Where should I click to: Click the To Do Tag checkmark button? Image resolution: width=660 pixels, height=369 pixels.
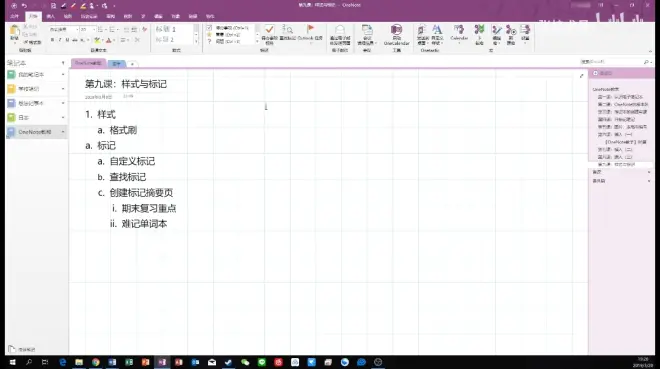(269, 29)
